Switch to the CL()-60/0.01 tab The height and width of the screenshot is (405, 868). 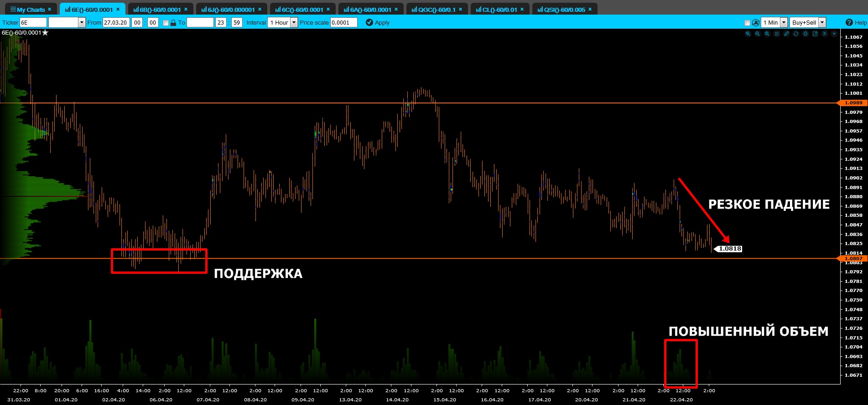[500, 10]
